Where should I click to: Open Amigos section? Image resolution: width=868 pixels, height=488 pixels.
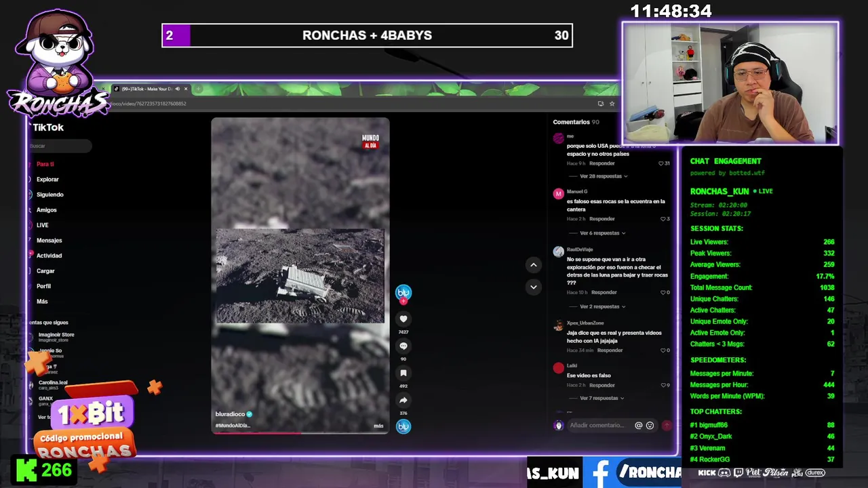pyautogui.click(x=46, y=210)
